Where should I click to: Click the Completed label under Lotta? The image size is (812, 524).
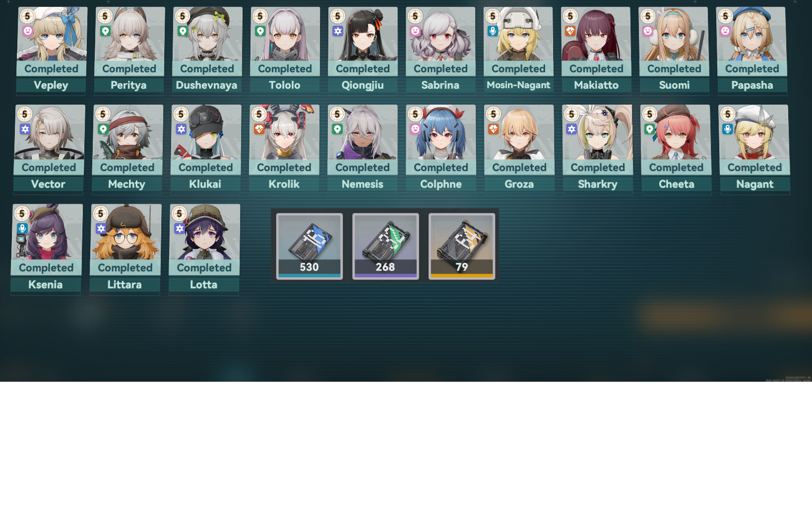204,268
